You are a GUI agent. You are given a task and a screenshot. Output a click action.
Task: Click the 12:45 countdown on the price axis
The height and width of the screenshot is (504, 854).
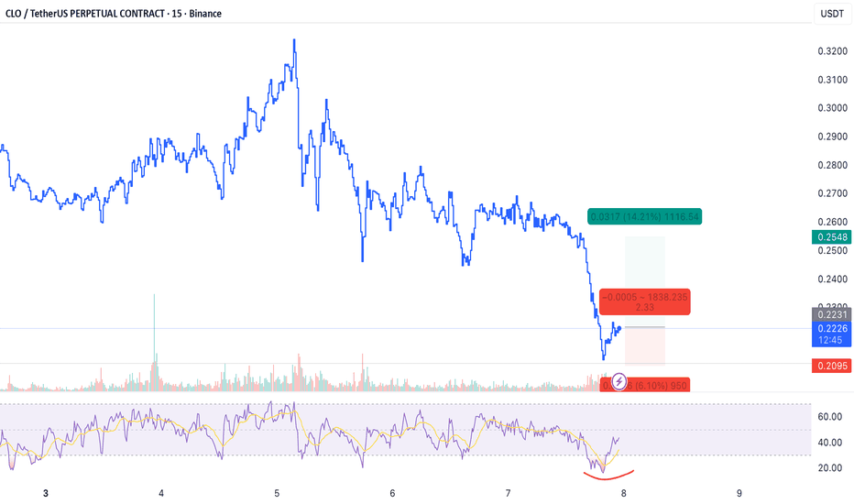pyautogui.click(x=830, y=341)
